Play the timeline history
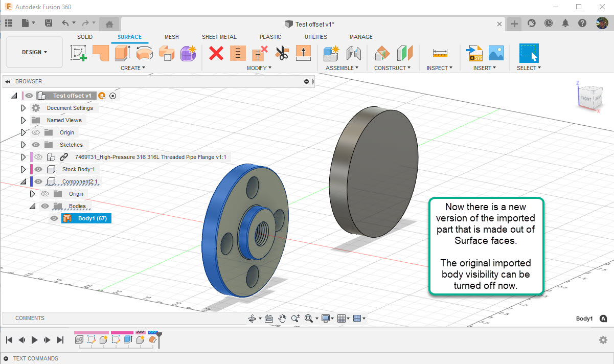This screenshot has width=614, height=364. point(35,340)
